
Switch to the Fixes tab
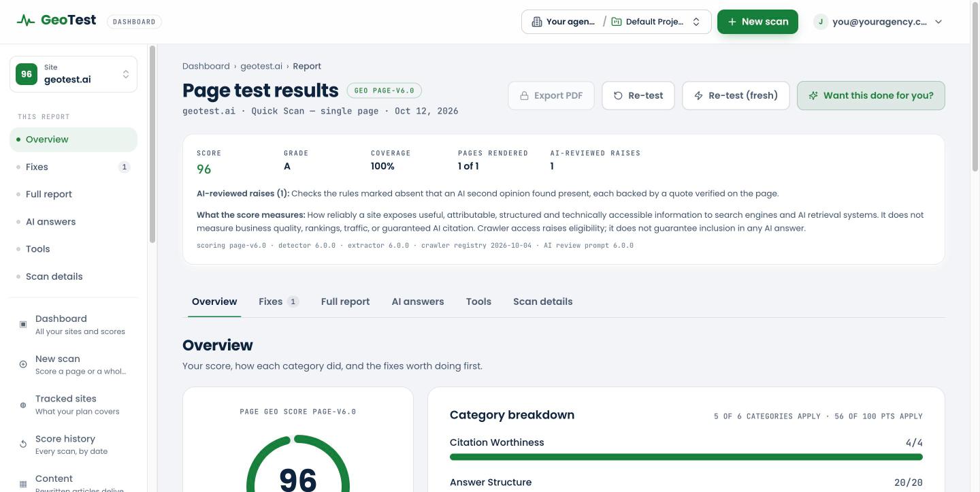tap(278, 301)
